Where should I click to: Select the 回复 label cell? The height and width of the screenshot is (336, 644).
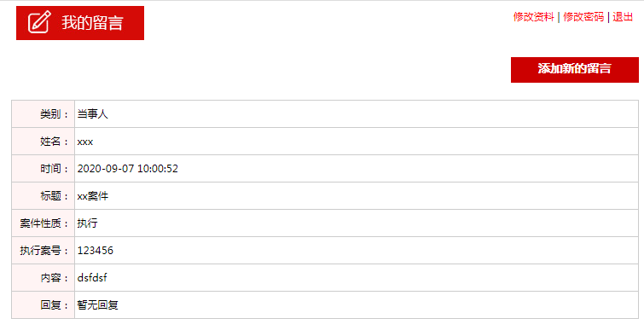44,304
